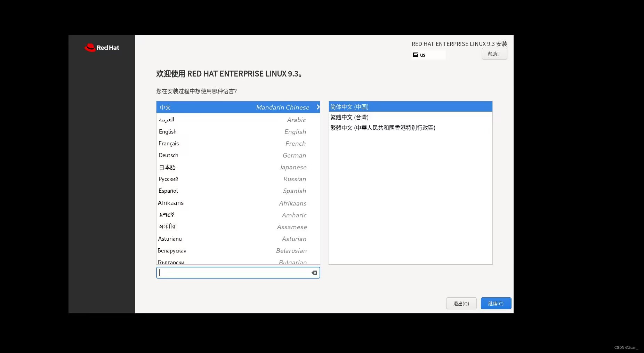Click the keyboard layout icon next to 'us'
This screenshot has height=353, width=644.
[x=416, y=55]
